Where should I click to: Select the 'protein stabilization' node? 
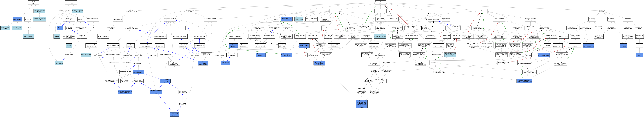(x=380, y=36)
